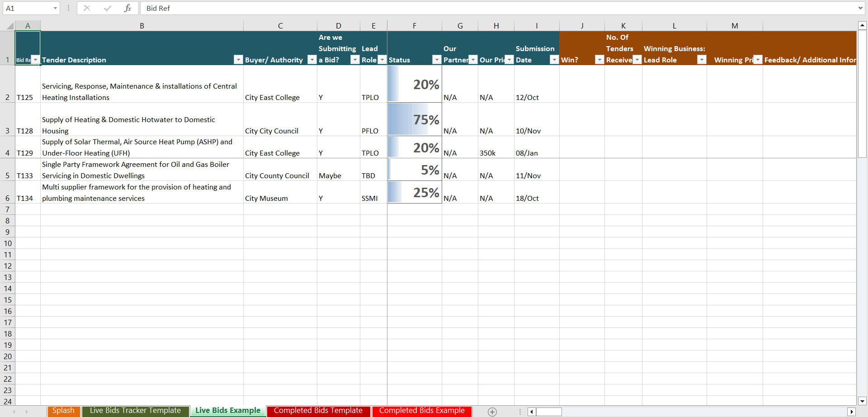Create a new sheet with the plus icon
The image size is (868, 417).
tap(491, 412)
